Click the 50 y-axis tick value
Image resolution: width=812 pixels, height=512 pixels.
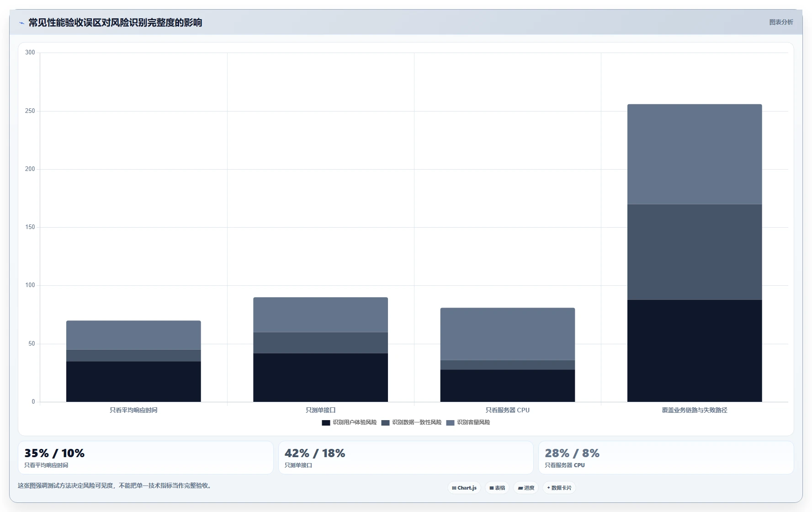point(32,344)
